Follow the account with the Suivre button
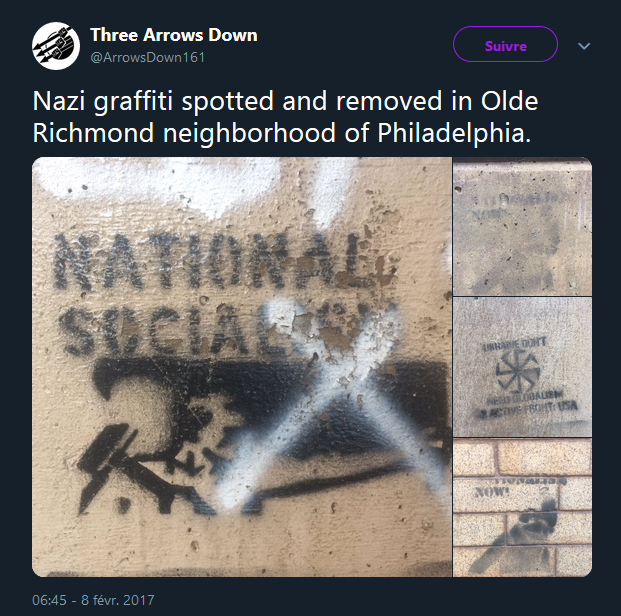Screen dimensions: 621x616 (x=505, y=44)
